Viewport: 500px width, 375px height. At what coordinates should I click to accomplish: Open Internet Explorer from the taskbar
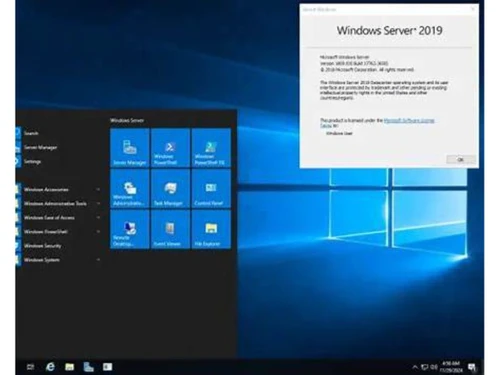pos(50,367)
